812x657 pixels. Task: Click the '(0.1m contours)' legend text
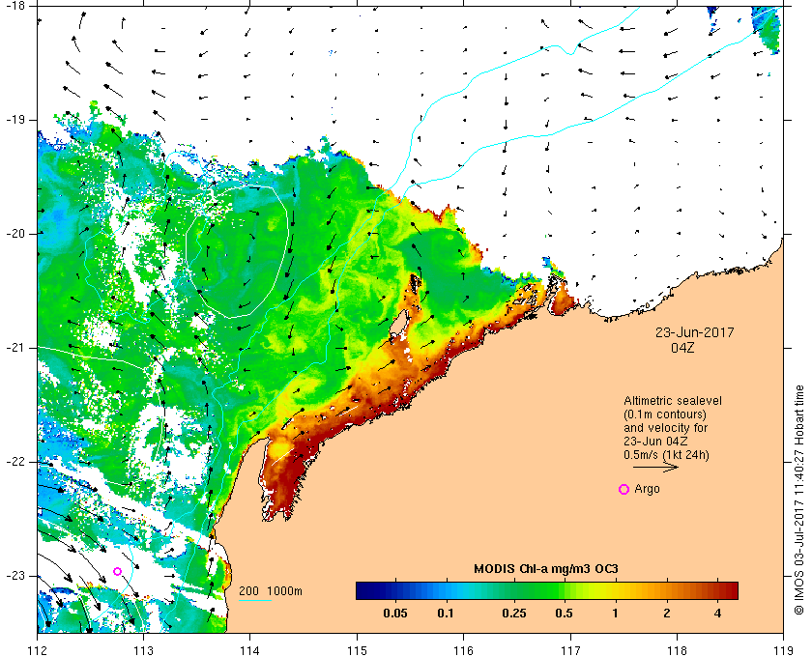(x=664, y=414)
